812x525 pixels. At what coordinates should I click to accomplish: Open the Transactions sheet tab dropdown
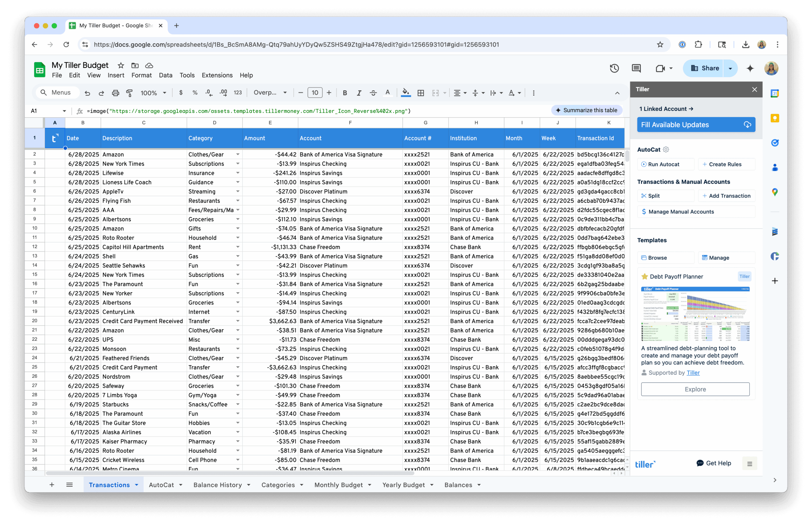pyautogui.click(x=136, y=484)
